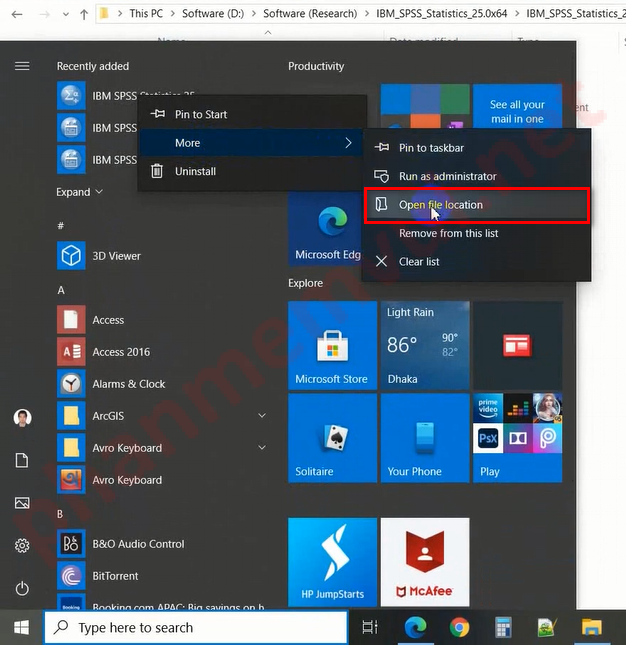Image resolution: width=626 pixels, height=645 pixels.
Task: Open the 3D Viewer app icon
Action: tap(72, 256)
